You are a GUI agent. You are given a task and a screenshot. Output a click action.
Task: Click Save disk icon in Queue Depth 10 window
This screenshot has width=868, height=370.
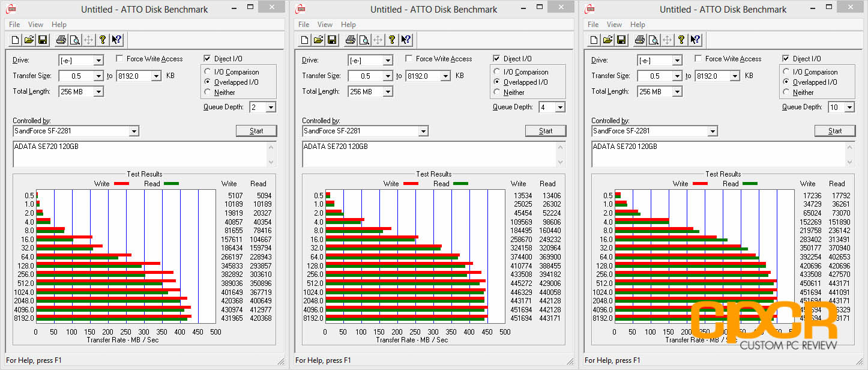(621, 40)
